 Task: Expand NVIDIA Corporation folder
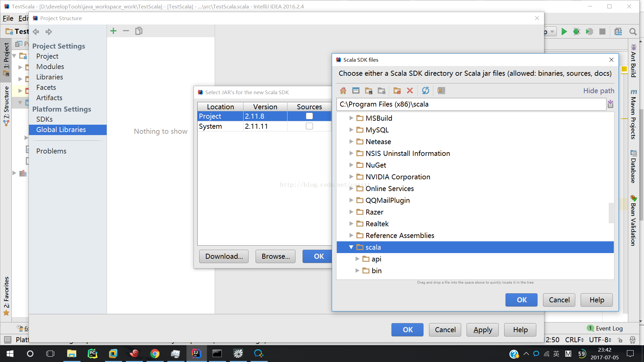click(x=351, y=177)
